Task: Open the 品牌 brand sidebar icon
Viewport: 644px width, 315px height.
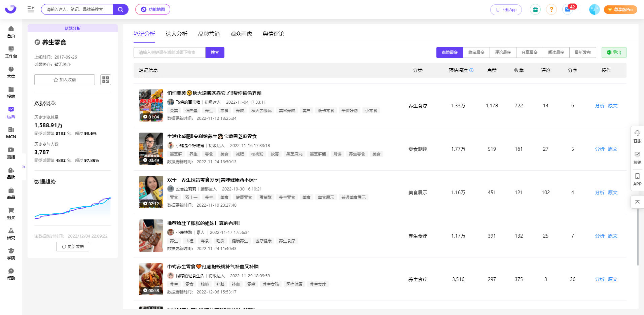Action: tap(11, 173)
